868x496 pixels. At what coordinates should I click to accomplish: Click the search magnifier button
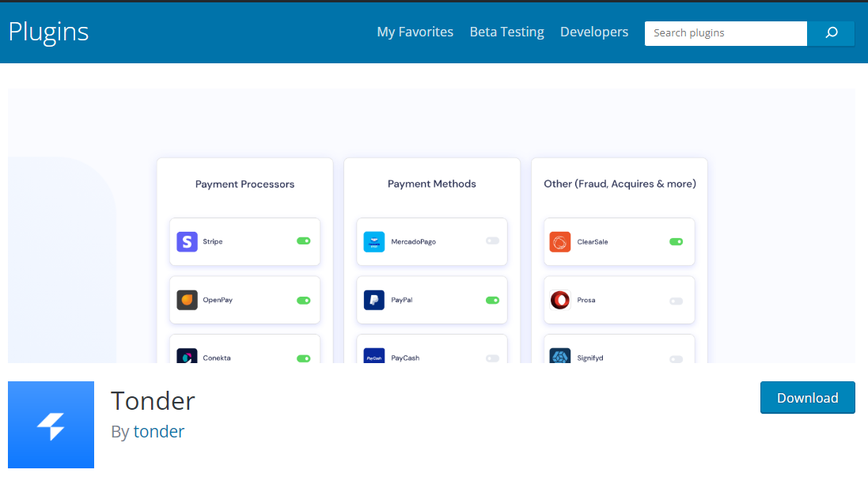831,33
